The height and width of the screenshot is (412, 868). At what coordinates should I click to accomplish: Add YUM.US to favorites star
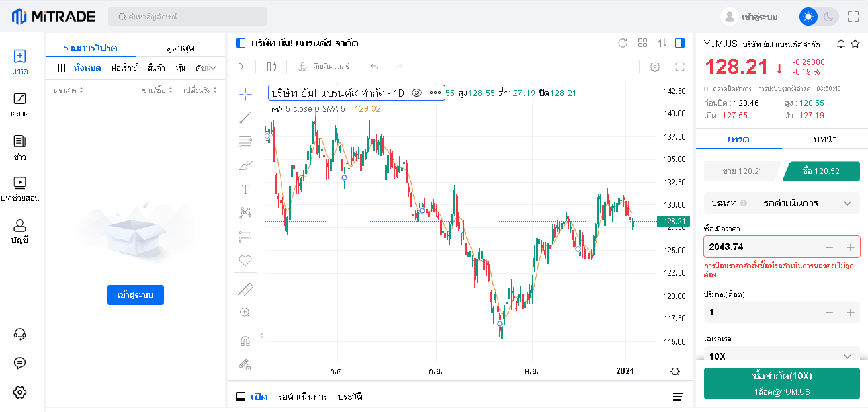[855, 44]
